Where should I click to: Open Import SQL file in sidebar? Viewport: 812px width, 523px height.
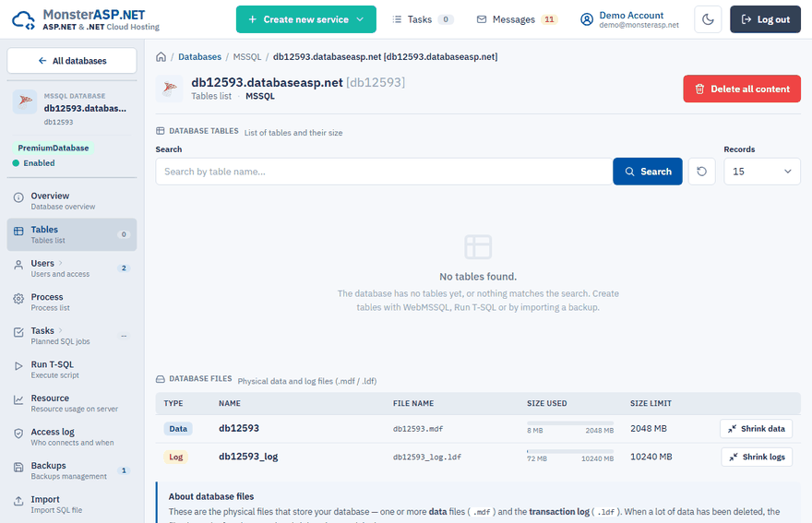coord(72,504)
